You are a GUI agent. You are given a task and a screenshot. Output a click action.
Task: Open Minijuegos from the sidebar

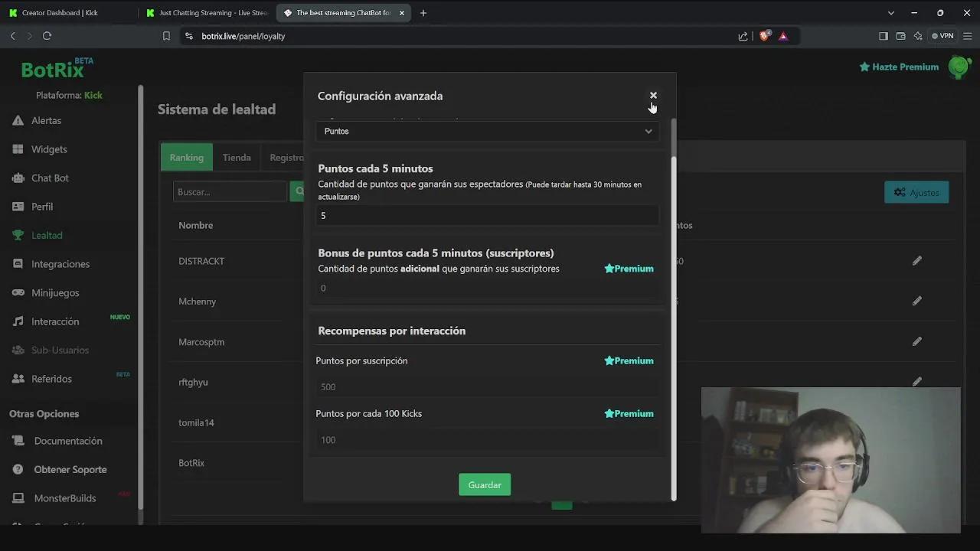(x=55, y=293)
